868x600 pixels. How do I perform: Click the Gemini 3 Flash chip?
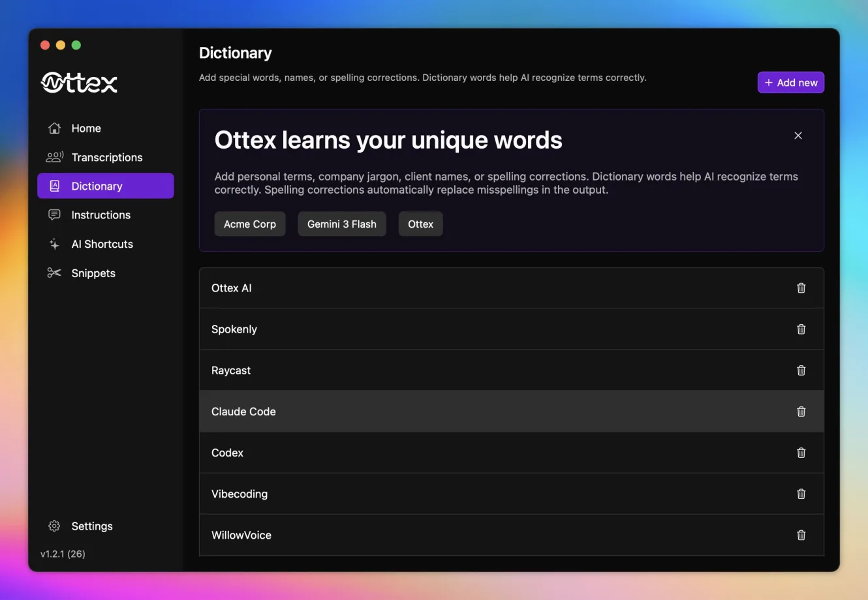click(342, 224)
